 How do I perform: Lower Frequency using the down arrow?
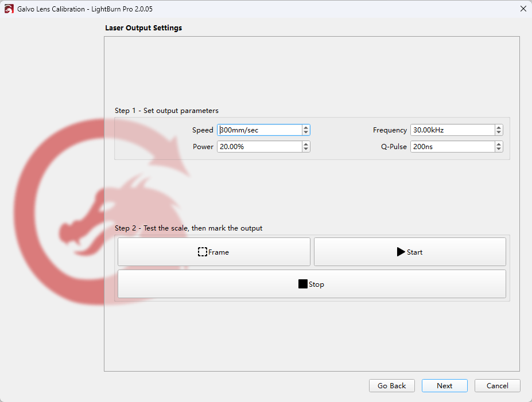coord(499,133)
